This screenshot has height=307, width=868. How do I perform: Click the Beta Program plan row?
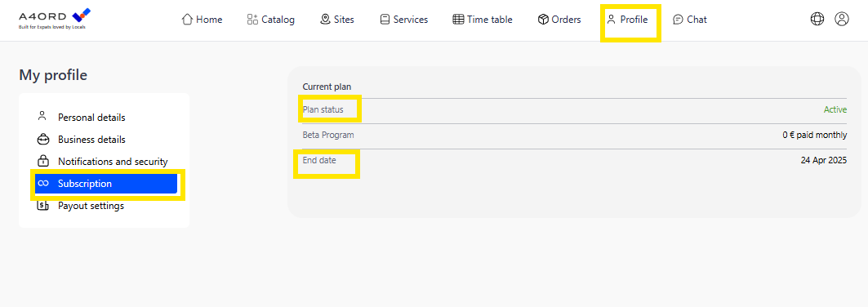tap(575, 135)
